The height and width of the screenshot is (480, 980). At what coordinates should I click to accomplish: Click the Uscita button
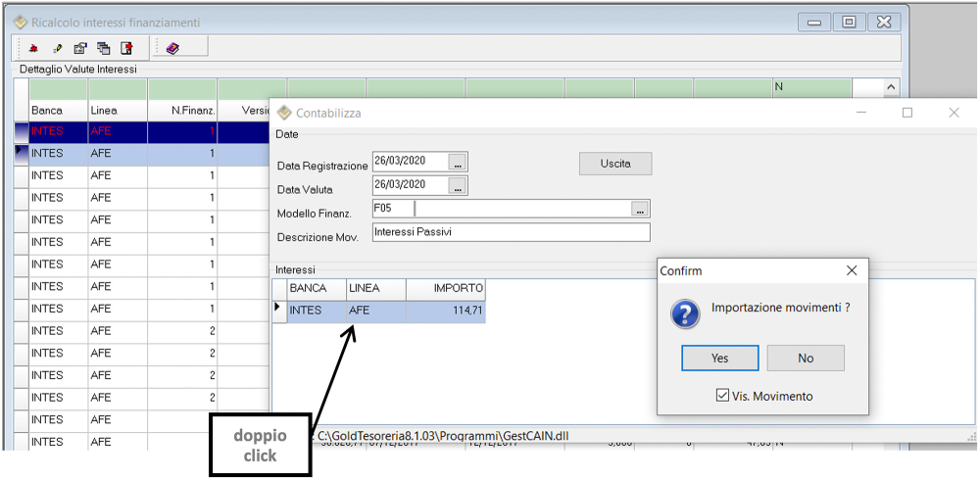(615, 164)
